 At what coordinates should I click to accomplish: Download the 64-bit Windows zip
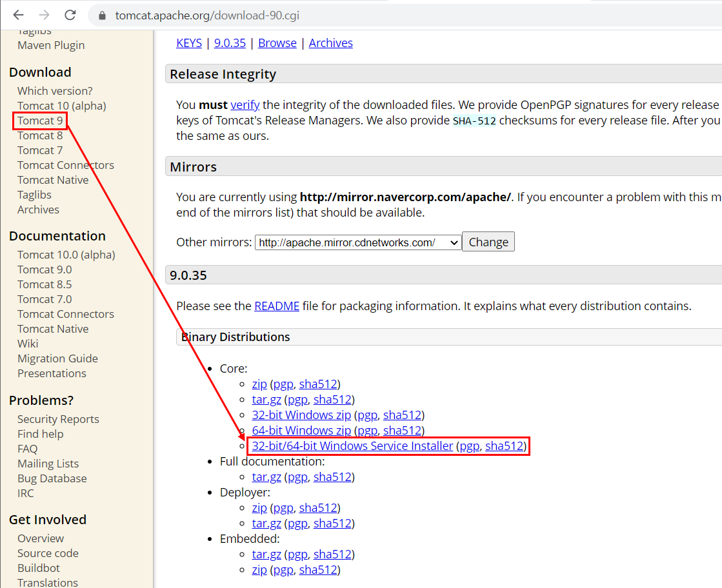point(301,431)
